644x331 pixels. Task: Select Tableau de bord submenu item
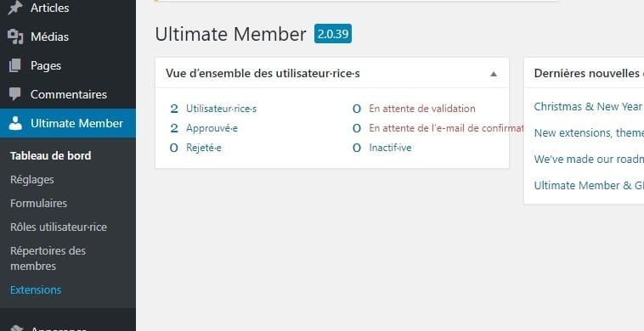pyautogui.click(x=50, y=156)
